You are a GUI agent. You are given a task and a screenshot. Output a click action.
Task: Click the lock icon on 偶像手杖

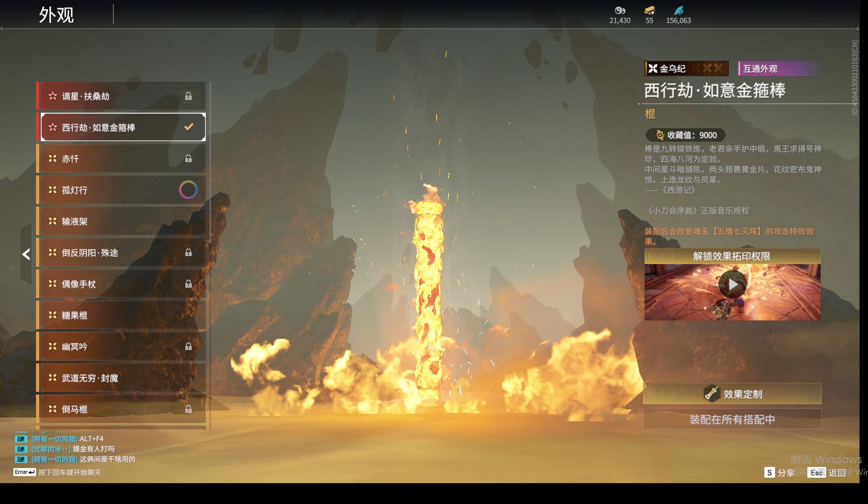coord(189,284)
